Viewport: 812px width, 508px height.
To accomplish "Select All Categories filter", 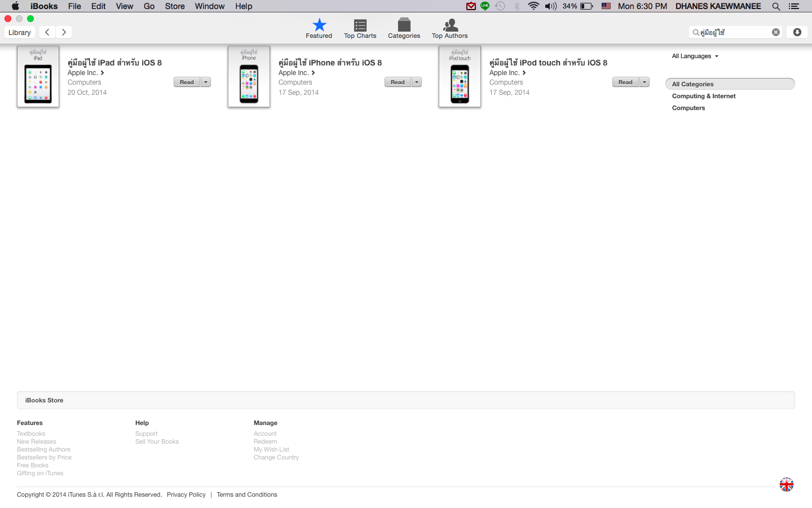I will point(730,84).
